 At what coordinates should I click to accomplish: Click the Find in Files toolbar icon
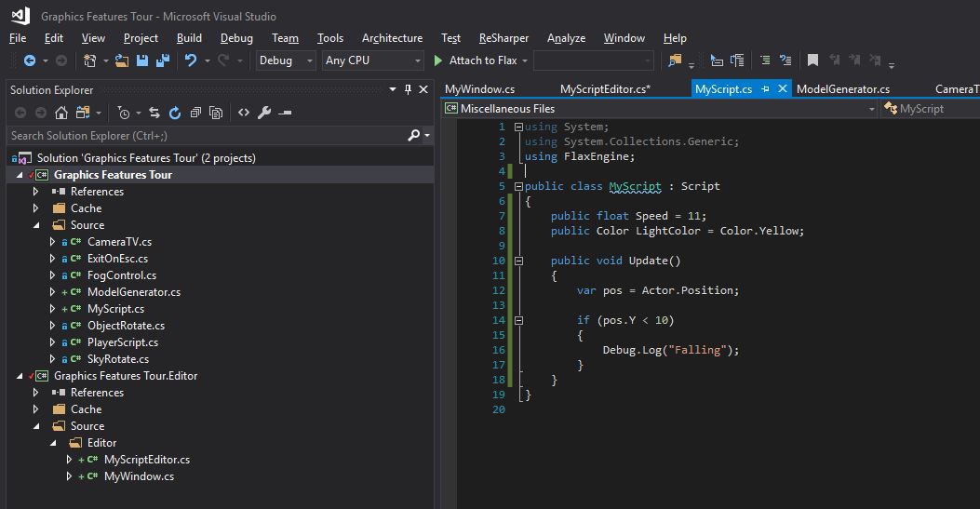click(x=675, y=60)
